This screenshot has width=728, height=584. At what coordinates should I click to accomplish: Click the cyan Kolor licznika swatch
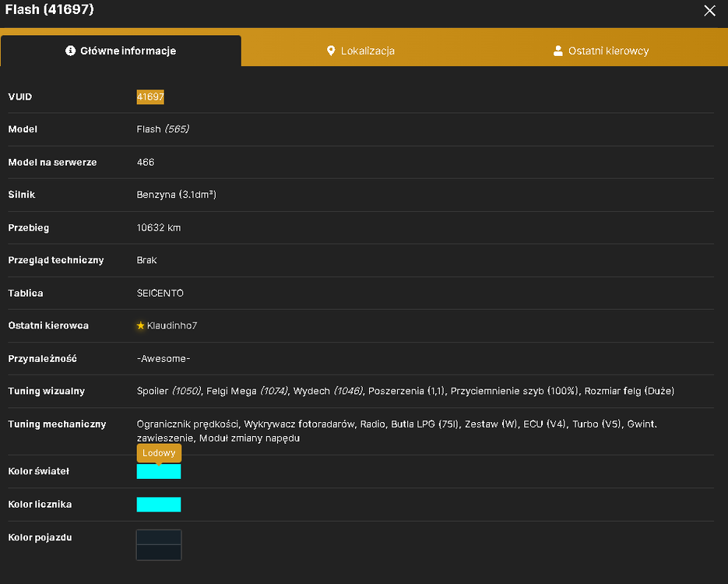pos(159,505)
